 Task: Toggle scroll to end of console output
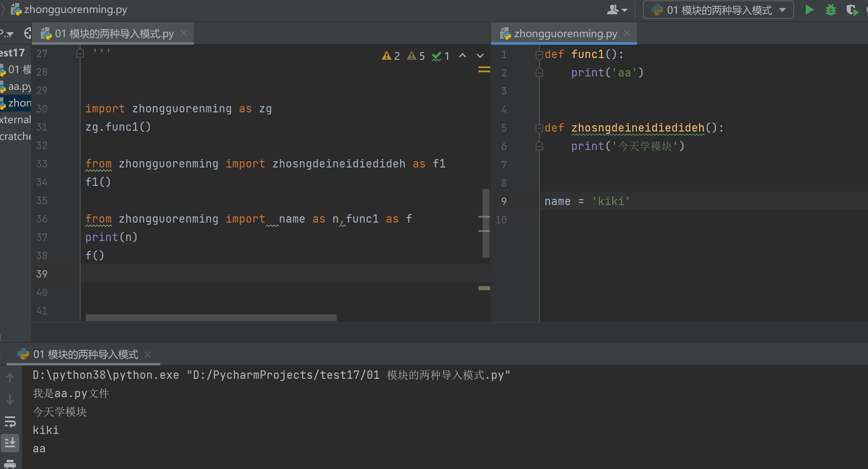point(10,442)
